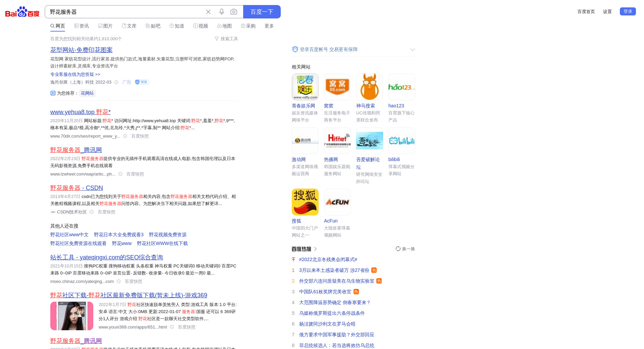Expand 百度热搜 via its arrow
The width and height of the screenshot is (644, 349).
(x=315, y=249)
